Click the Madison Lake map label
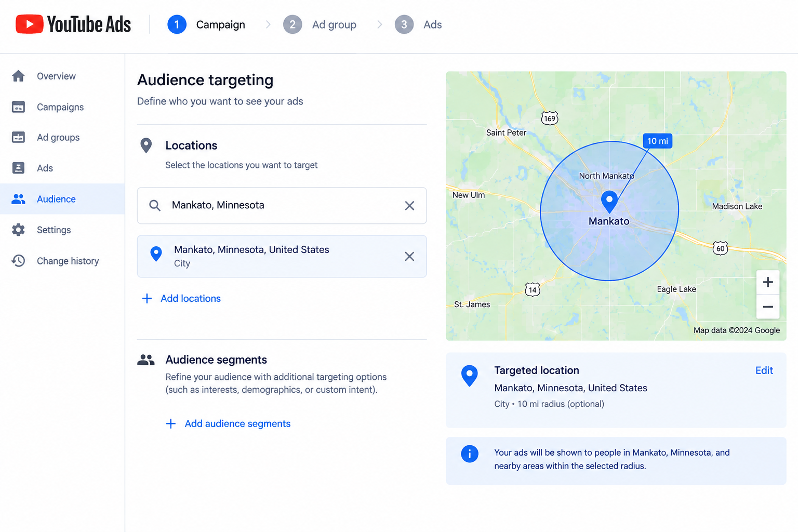Screen dimensions: 798x532 [x=737, y=206]
